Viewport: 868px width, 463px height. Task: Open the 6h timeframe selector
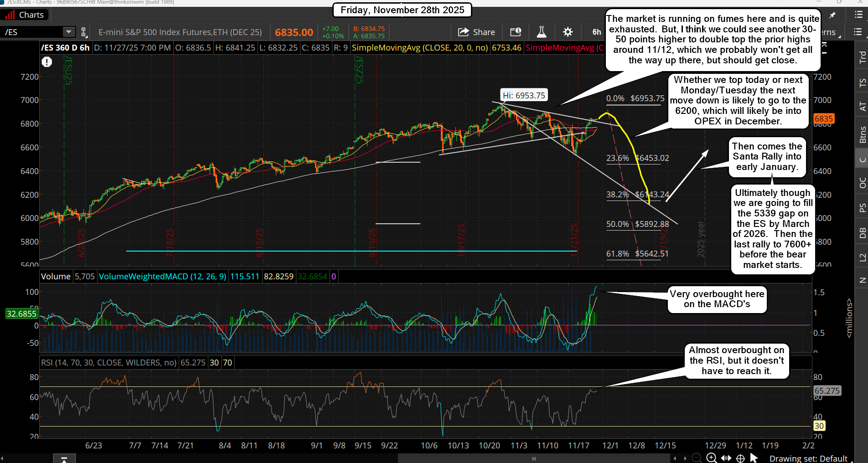(596, 32)
